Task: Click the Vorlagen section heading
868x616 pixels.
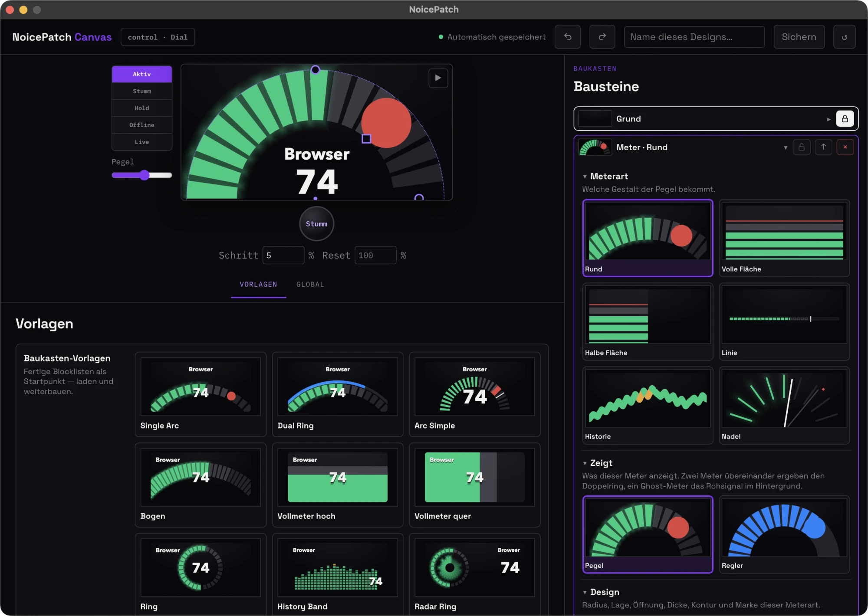Action: tap(44, 324)
